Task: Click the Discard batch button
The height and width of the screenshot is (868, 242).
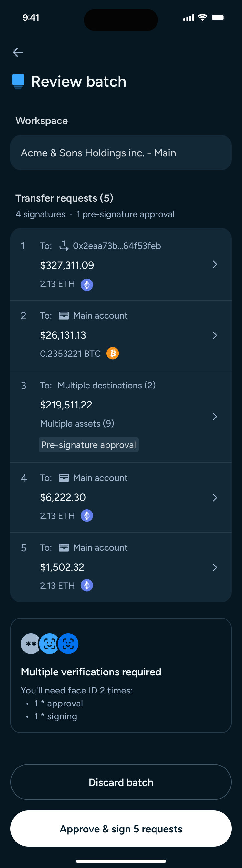Action: coord(121,782)
